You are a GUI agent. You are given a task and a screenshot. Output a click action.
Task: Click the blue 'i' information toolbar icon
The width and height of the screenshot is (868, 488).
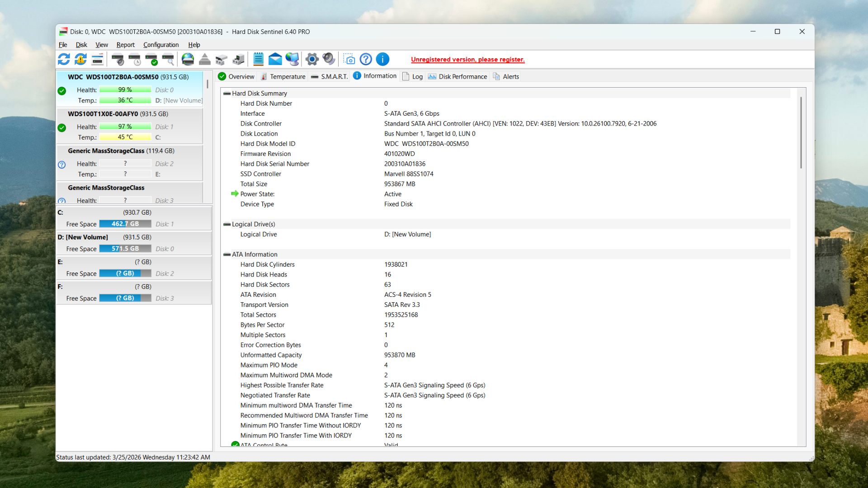coord(382,59)
